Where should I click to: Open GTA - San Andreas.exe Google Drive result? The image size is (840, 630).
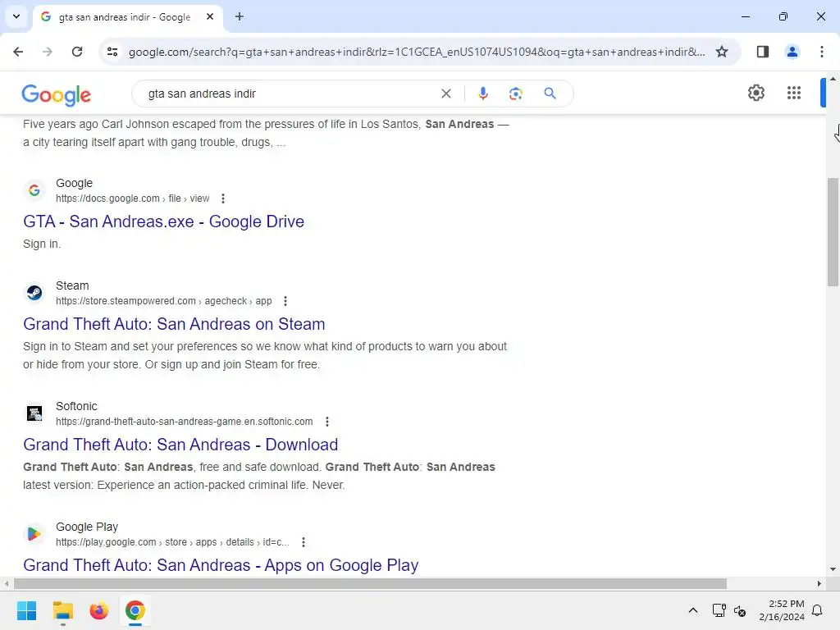click(x=163, y=221)
